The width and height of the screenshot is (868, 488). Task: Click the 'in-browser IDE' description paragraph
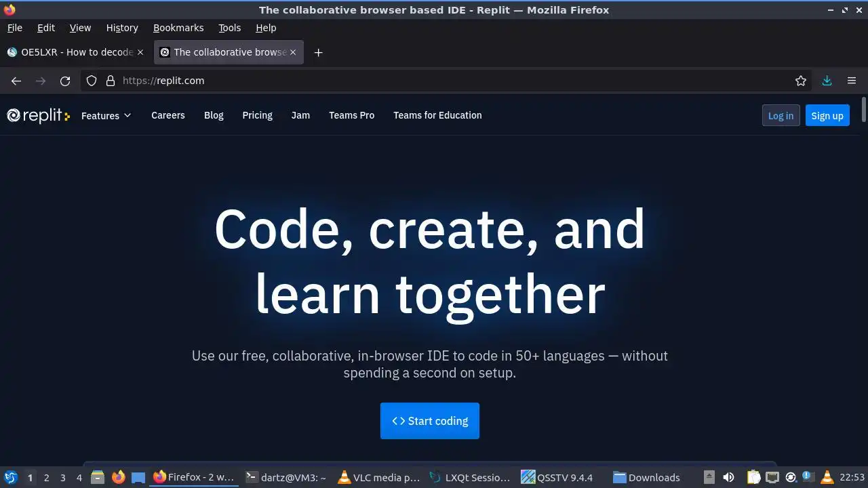click(x=430, y=364)
